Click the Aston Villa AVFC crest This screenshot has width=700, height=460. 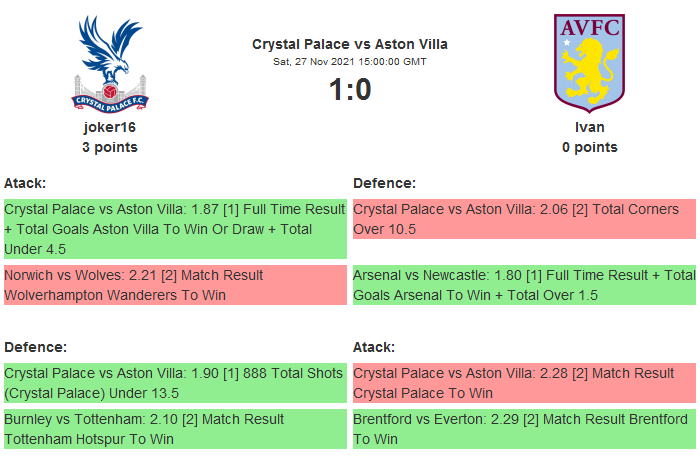point(589,60)
